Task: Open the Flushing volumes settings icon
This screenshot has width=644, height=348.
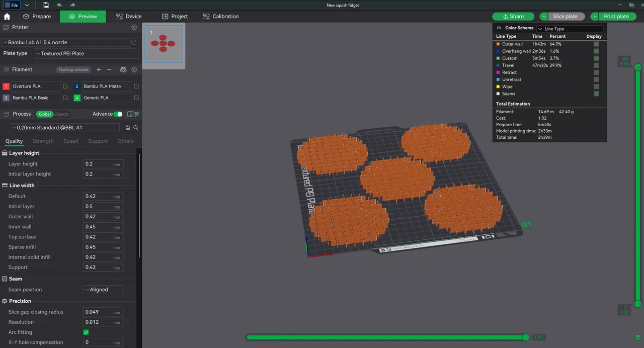Action: coord(73,69)
